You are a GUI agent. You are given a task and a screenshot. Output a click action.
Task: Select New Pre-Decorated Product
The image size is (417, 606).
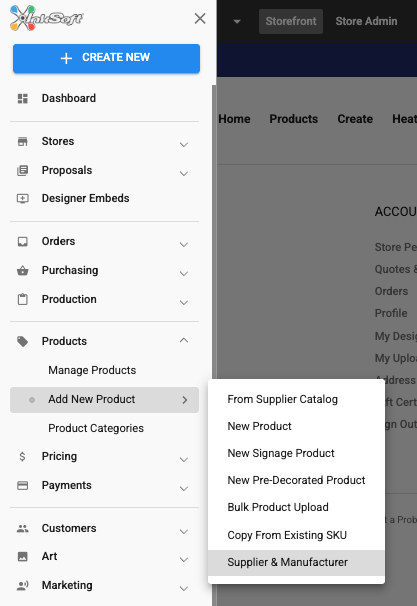pos(296,480)
